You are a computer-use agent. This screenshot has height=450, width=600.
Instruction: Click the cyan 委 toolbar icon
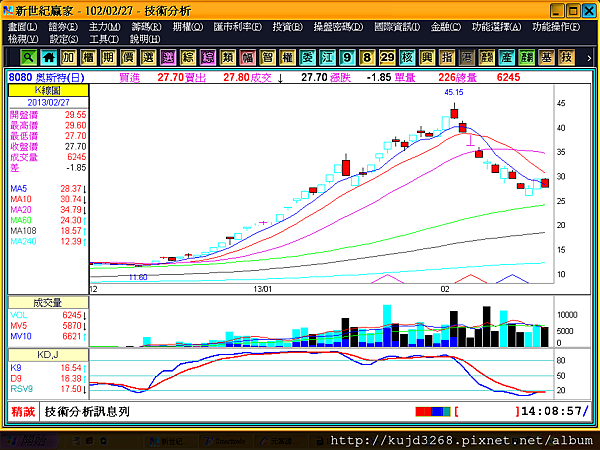tap(307, 58)
